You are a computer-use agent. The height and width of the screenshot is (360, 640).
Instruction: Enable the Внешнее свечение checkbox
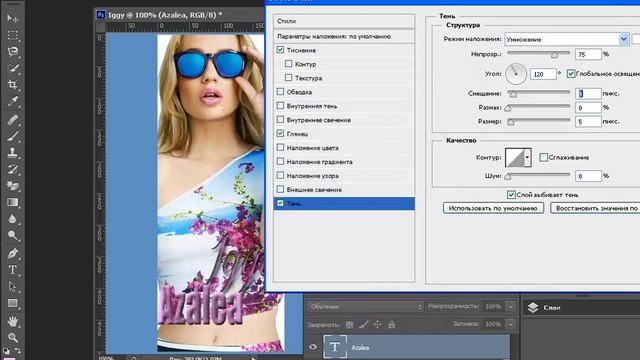(280, 189)
